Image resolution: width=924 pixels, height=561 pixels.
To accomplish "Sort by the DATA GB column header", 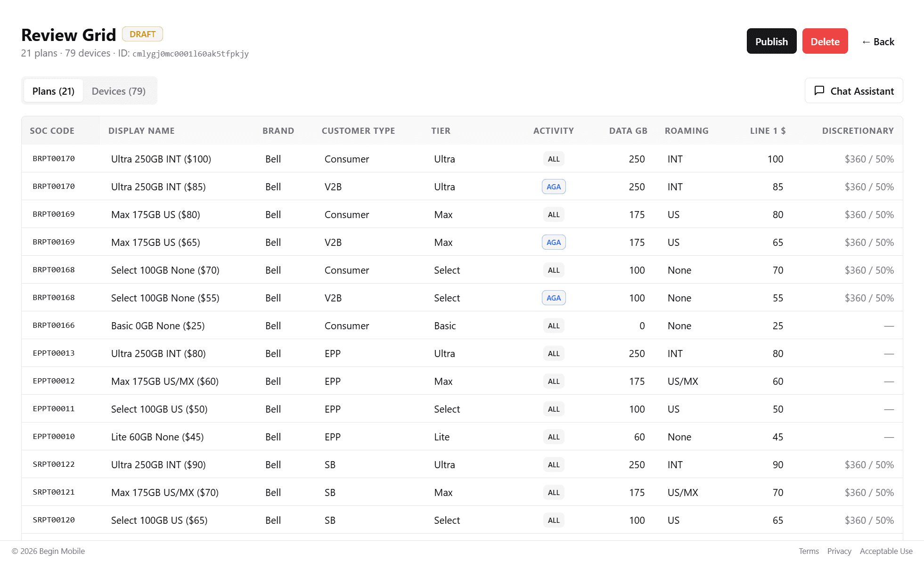I will [x=628, y=130].
